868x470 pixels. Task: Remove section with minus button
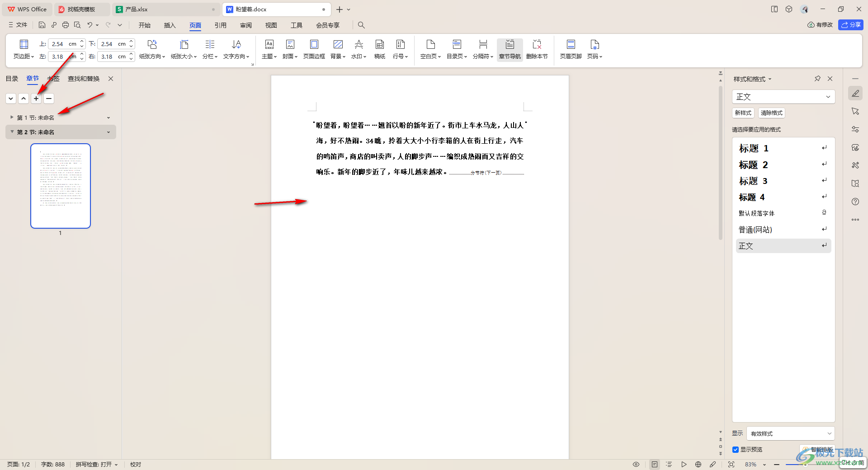tap(49, 98)
